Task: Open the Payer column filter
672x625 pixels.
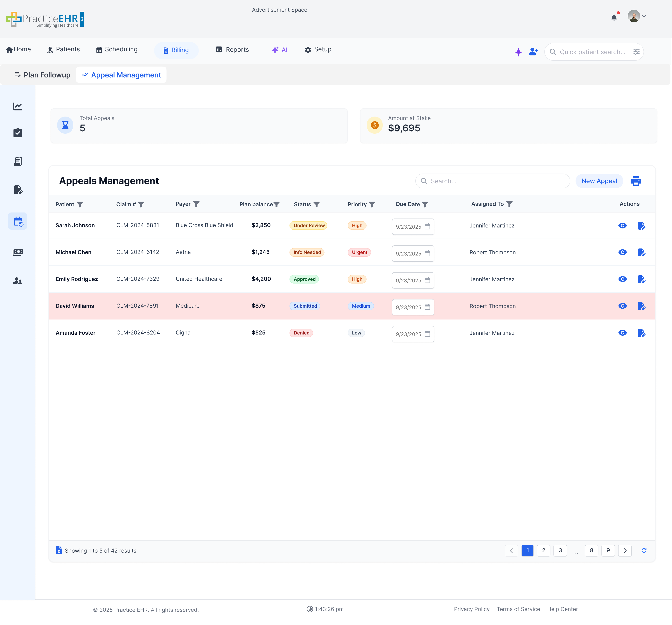Action: 196,204
